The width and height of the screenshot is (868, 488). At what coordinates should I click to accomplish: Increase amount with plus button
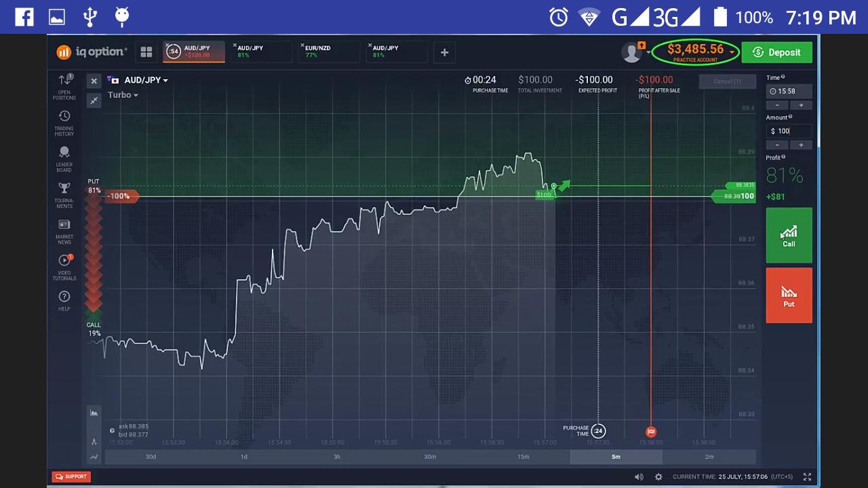coord(801,145)
